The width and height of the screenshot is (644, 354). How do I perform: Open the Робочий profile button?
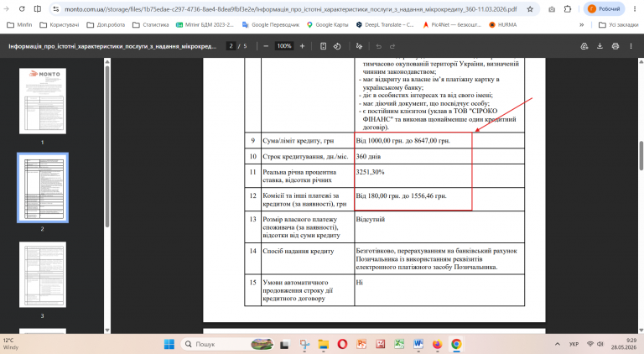pyautogui.click(x=604, y=9)
